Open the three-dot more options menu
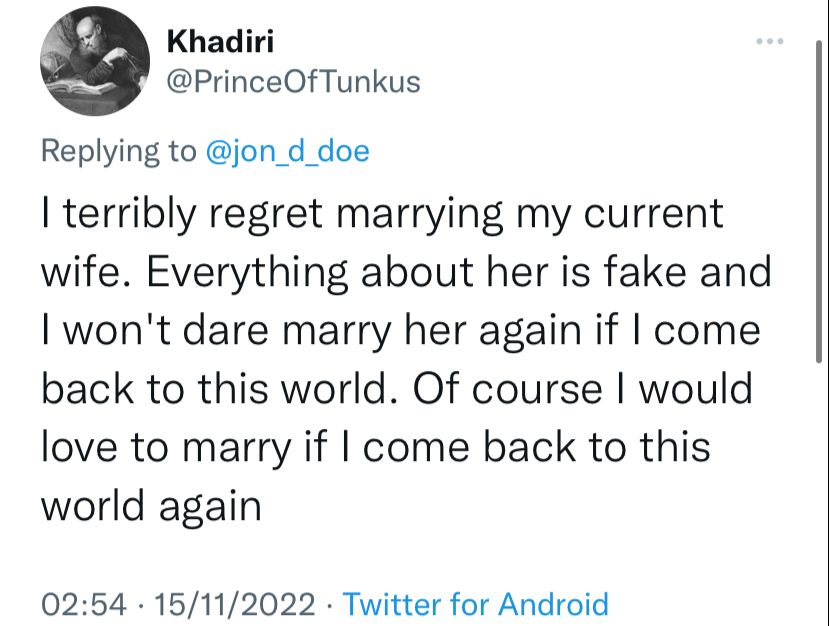Image resolution: width=829 pixels, height=626 pixels. pyautogui.click(x=769, y=41)
